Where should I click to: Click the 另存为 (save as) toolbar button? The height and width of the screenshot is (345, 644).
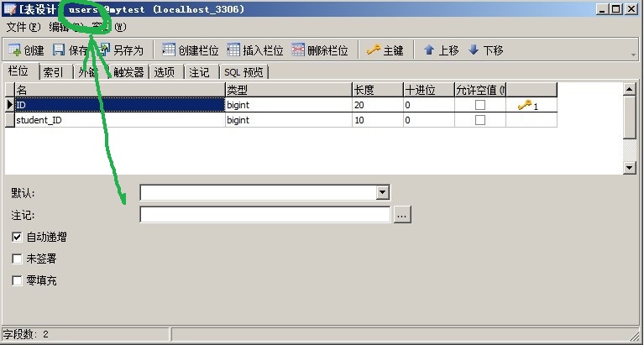click(x=121, y=50)
